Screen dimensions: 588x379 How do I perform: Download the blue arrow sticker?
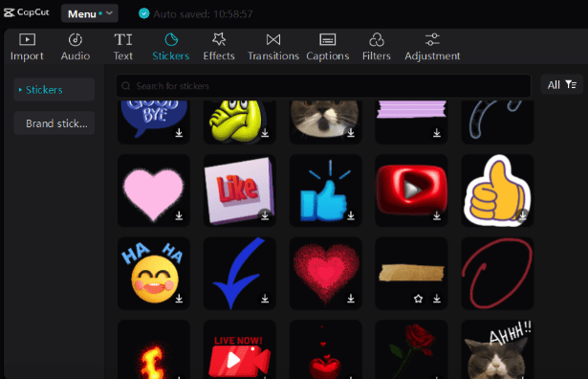[265, 299]
